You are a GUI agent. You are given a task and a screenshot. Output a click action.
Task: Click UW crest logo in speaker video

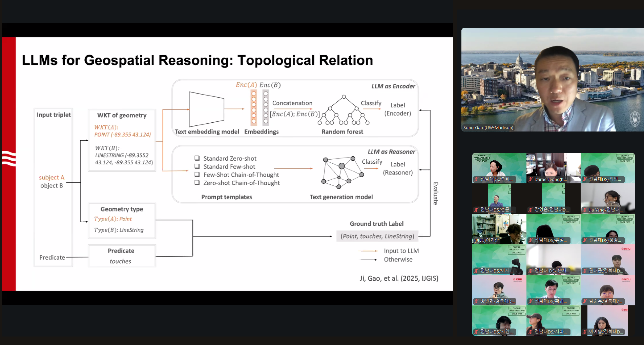635,119
